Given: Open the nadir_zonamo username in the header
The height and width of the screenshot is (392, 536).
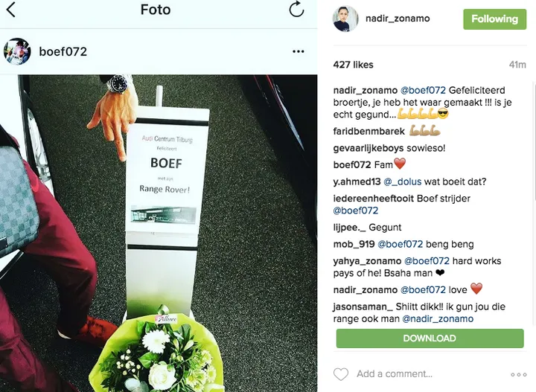Looking at the screenshot, I should (x=398, y=19).
